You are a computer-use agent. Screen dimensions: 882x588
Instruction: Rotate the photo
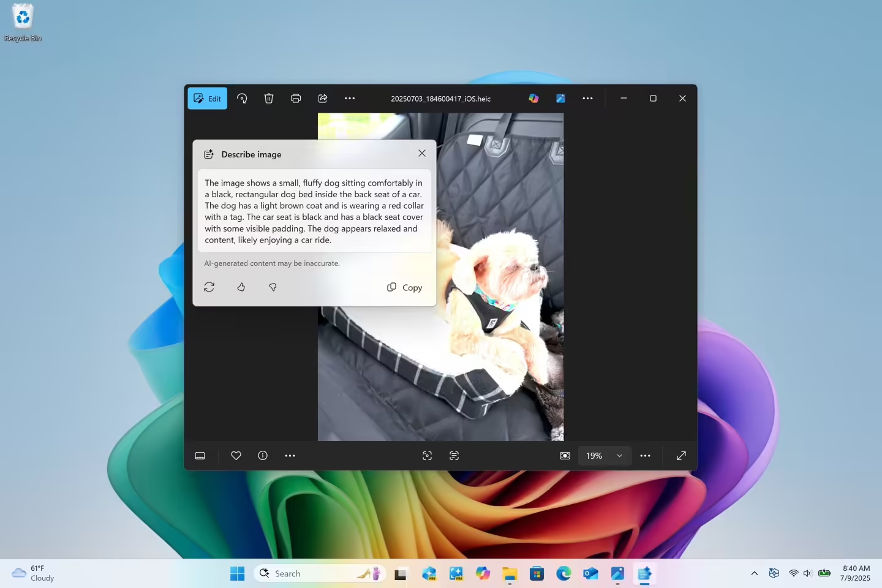click(x=243, y=98)
